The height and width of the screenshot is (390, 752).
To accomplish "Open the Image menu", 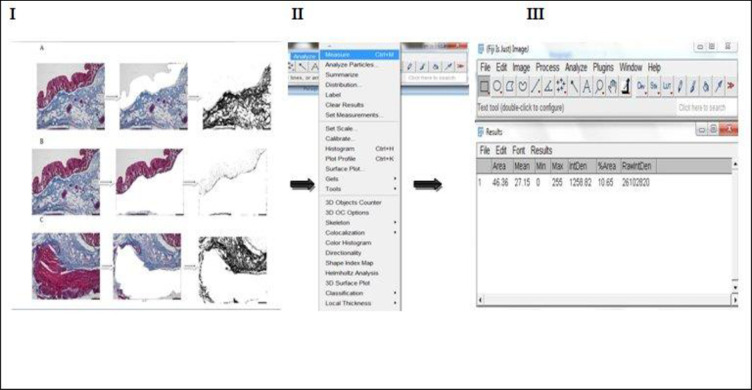I will pos(521,68).
